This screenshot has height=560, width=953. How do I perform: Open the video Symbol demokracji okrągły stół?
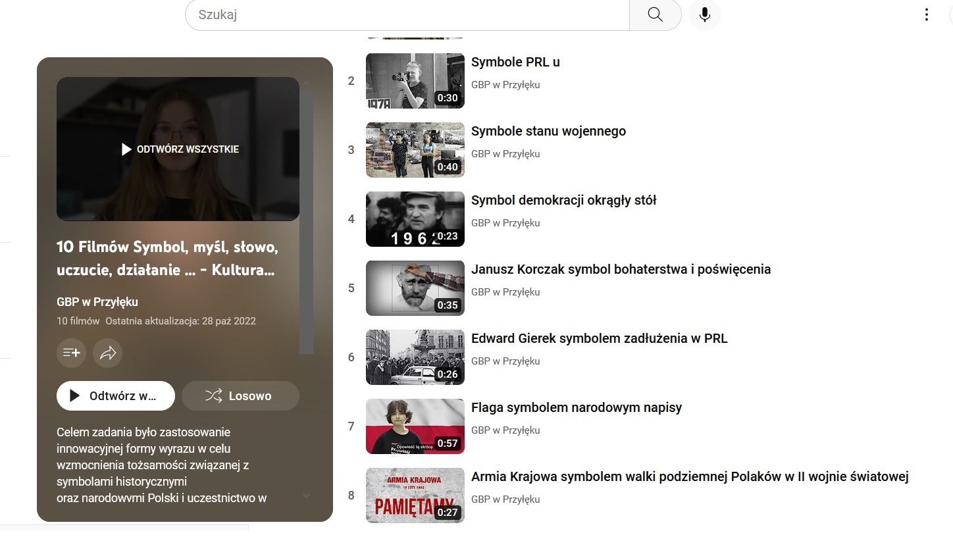coord(564,200)
